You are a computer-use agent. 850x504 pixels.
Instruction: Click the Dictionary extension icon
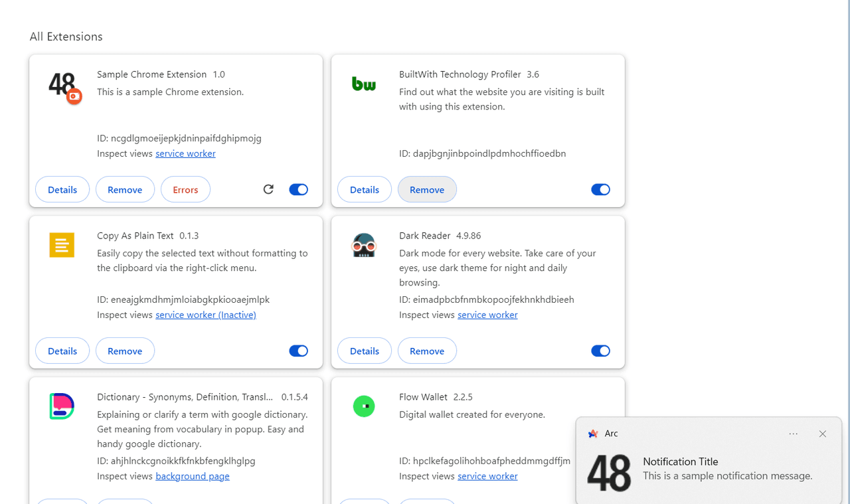click(x=62, y=406)
